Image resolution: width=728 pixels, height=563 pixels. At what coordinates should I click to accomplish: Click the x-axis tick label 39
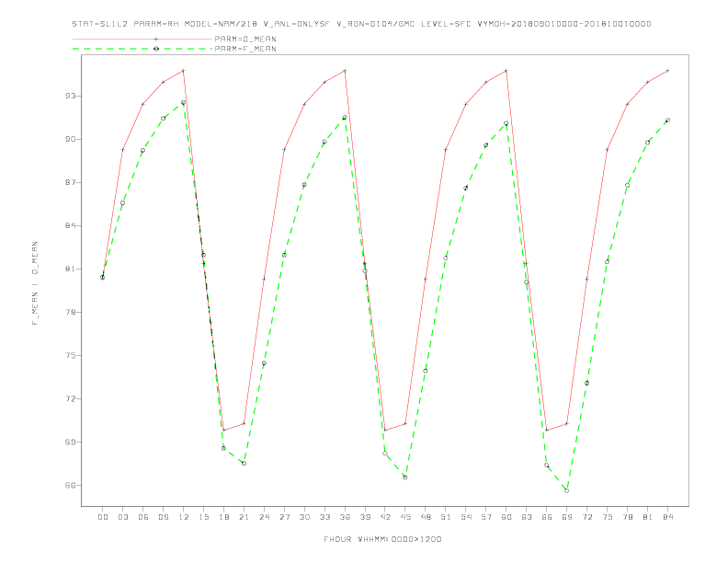click(x=365, y=517)
